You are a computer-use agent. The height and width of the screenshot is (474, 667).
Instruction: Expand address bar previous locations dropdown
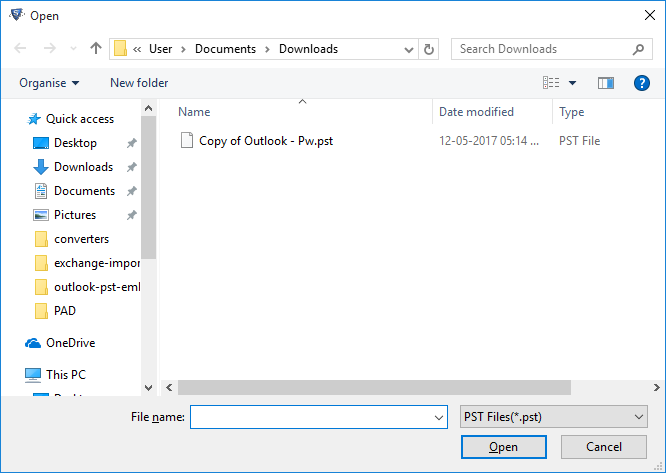tap(409, 49)
